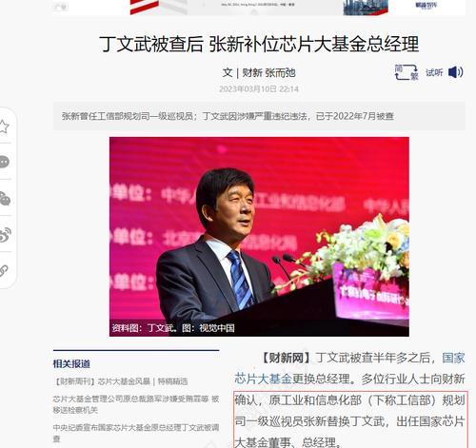Copy article link with chain icon
Viewport: 476px width, 448px height.
click(x=3, y=271)
